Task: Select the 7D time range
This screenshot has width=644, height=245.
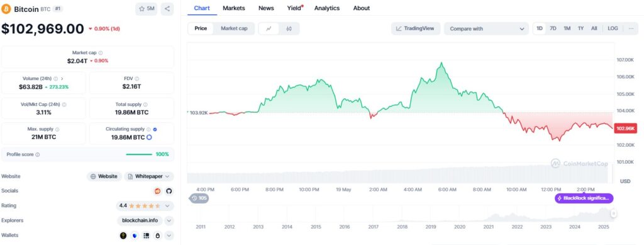Action: tap(553, 28)
